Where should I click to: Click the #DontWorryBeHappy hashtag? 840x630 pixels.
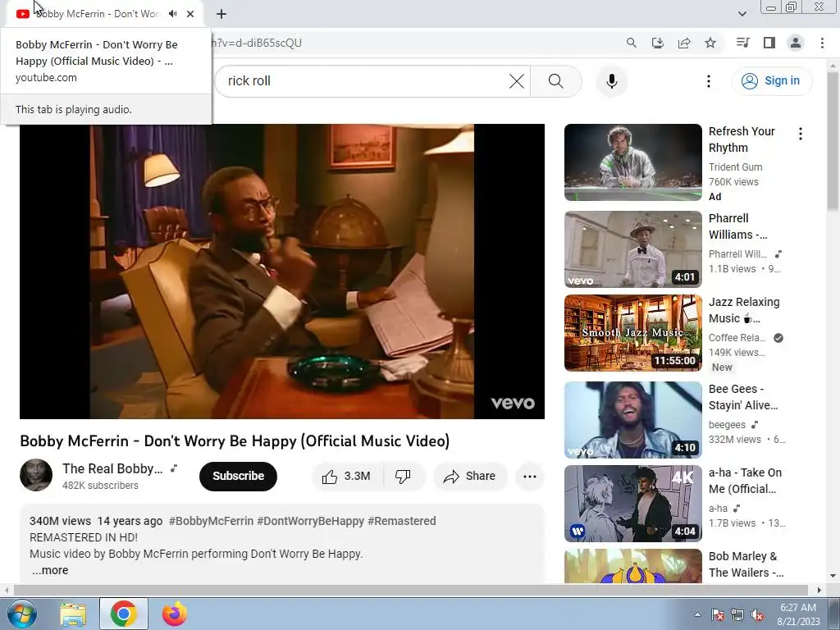pyautogui.click(x=310, y=521)
